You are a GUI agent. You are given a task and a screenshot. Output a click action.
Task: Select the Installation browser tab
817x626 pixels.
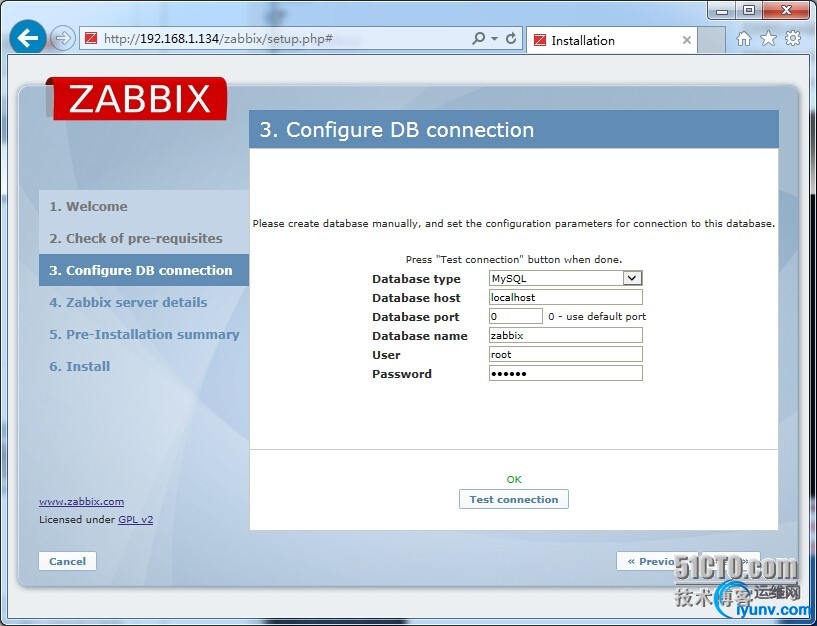pyautogui.click(x=611, y=40)
